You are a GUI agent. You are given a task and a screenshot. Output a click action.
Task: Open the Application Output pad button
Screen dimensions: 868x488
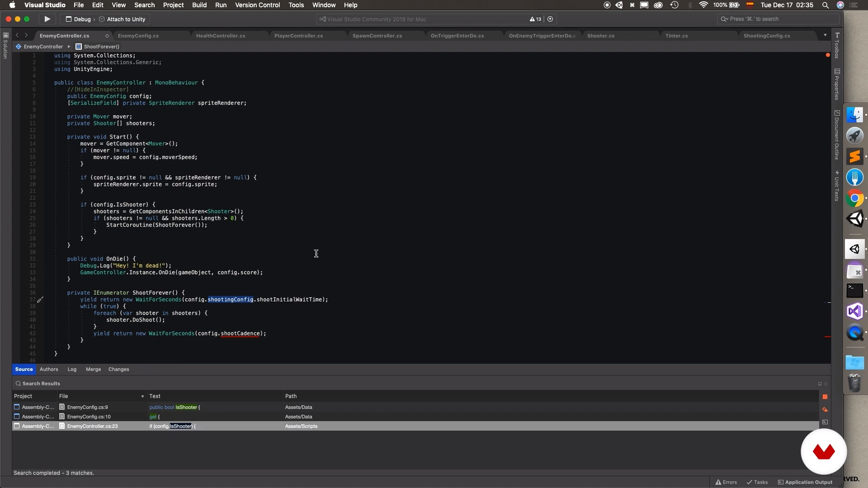805,482
